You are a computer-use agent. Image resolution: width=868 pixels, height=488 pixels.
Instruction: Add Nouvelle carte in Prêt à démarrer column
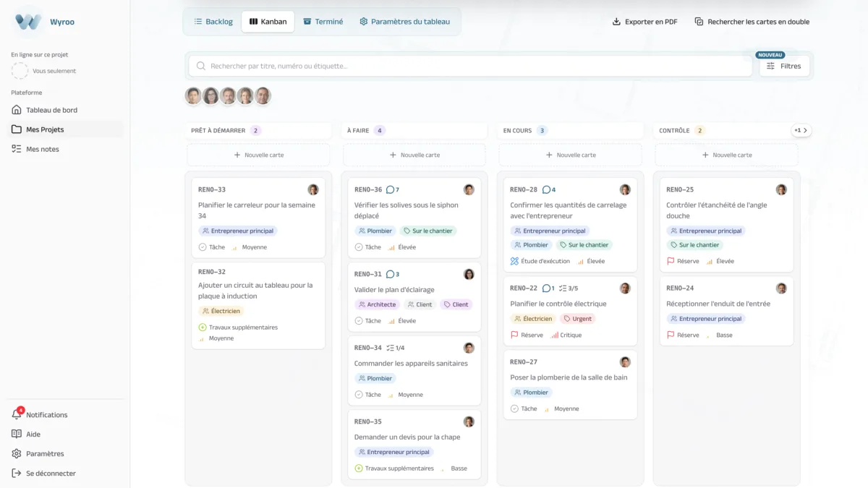tap(258, 155)
